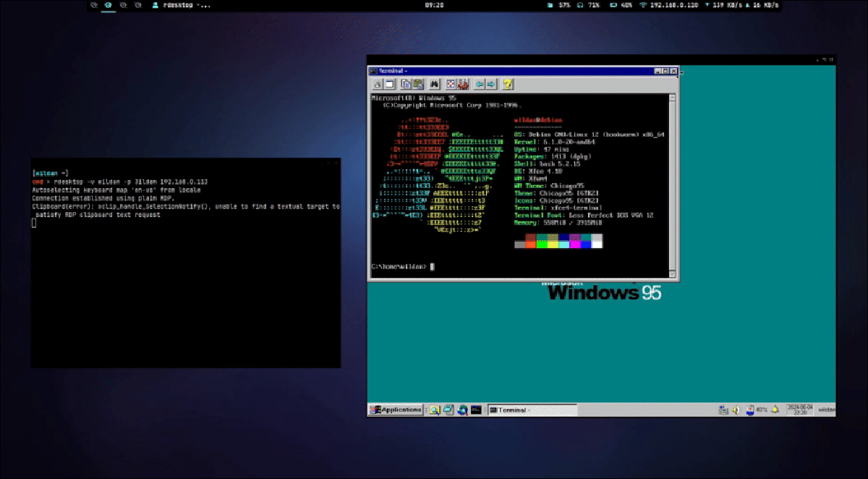The image size is (868, 479).
Task: Click the network icon in the Windows 95 tray
Action: coord(723,410)
